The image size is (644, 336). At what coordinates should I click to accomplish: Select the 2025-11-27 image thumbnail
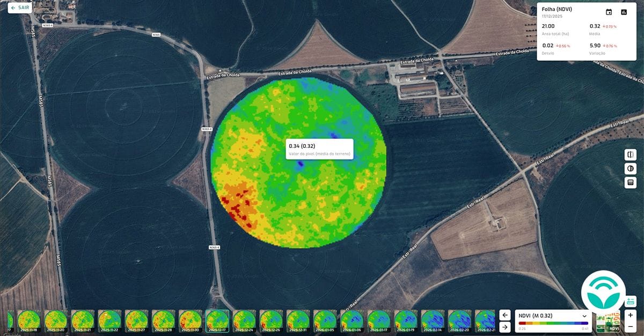tap(136, 321)
